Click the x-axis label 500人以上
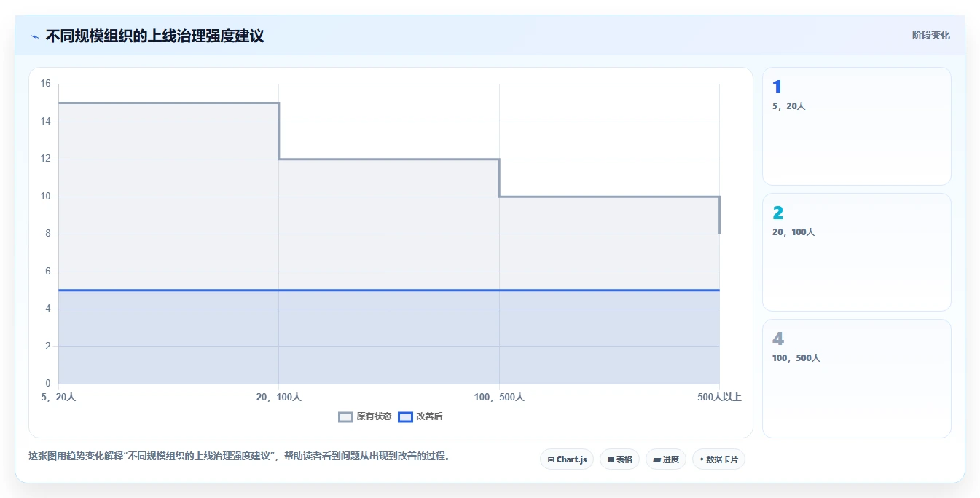Image resolution: width=980 pixels, height=498 pixels. pos(719,397)
